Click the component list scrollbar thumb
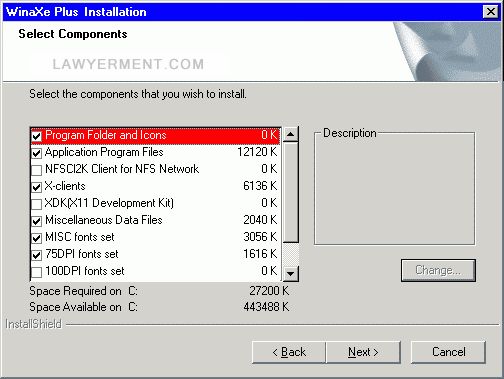504x379 pixels. pyautogui.click(x=291, y=192)
